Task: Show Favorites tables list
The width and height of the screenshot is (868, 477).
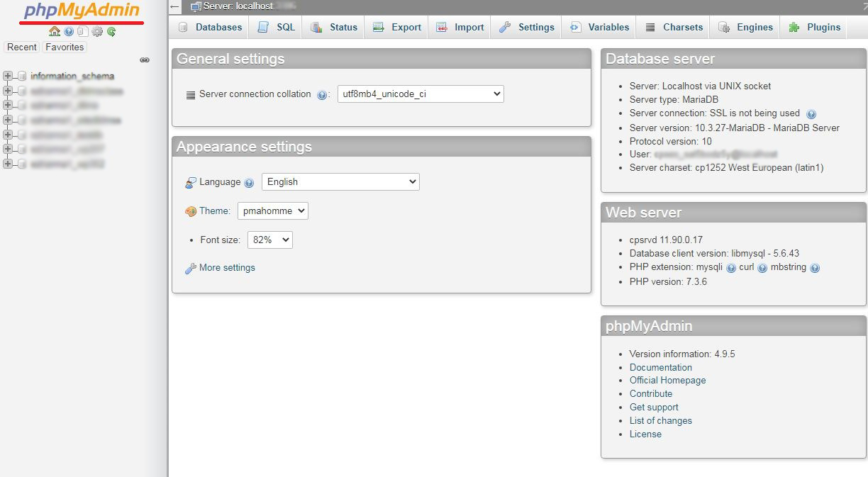Action: 65,47
